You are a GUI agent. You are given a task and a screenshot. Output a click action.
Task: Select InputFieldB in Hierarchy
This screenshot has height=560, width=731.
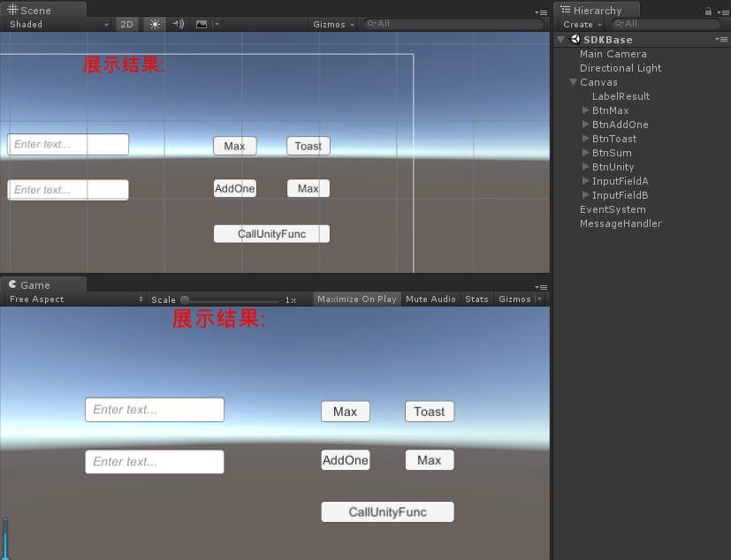[x=620, y=195]
